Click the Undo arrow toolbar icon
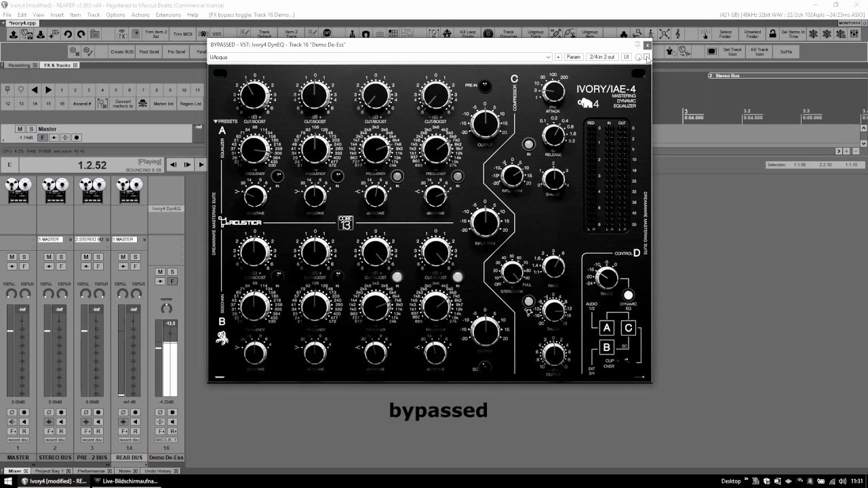The height and width of the screenshot is (488, 868). tap(68, 34)
